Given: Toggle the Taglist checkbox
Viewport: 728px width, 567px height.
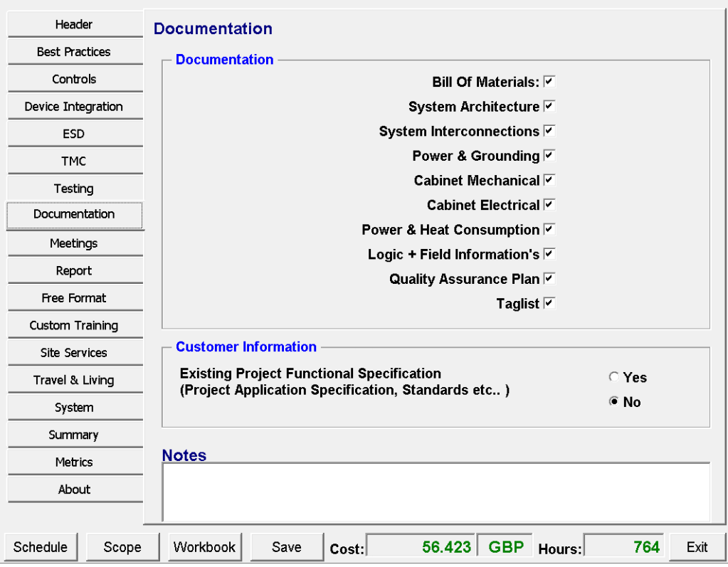Looking at the screenshot, I should (549, 304).
